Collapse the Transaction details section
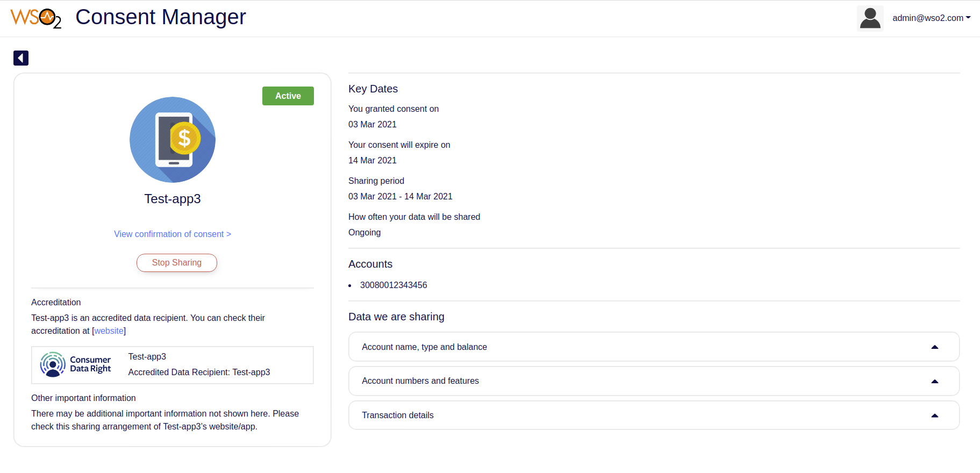Image resolution: width=980 pixels, height=473 pixels. [x=654, y=415]
